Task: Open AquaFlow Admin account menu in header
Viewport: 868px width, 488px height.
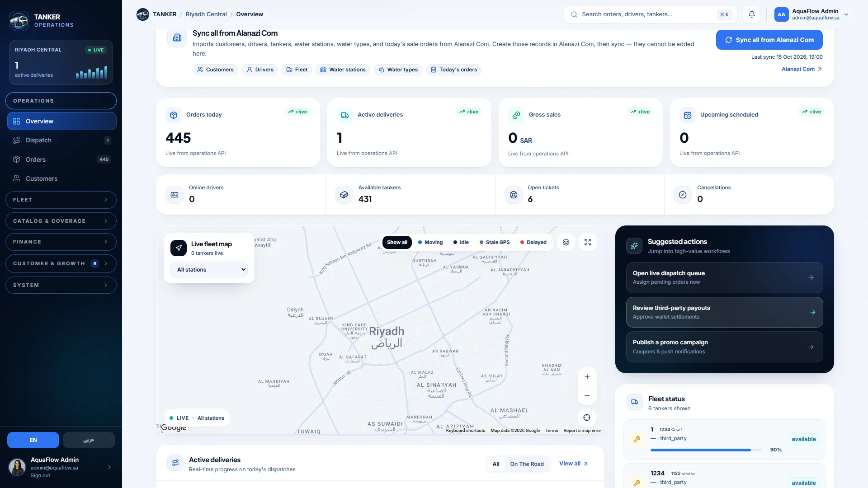Action: [x=812, y=14]
